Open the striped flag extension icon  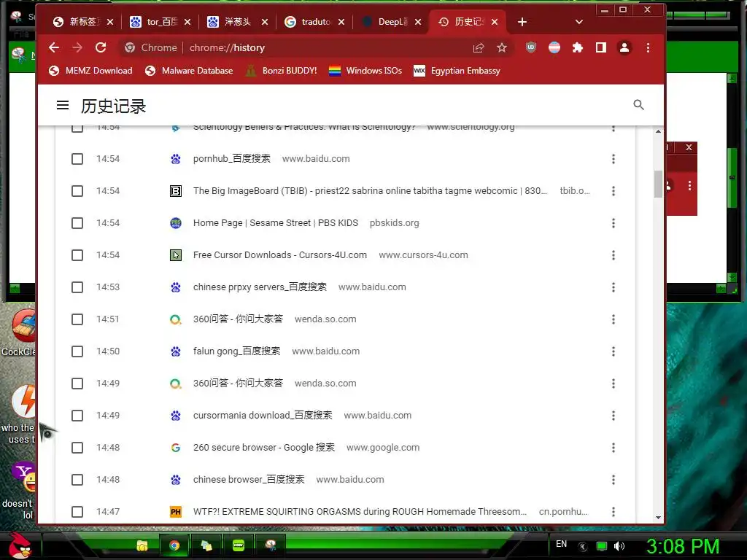(554, 47)
